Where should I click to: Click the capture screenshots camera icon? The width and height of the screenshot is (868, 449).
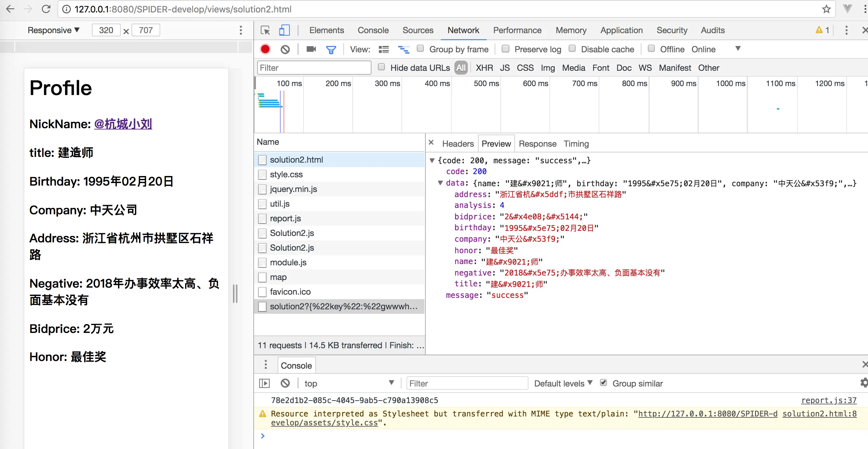pos(311,49)
